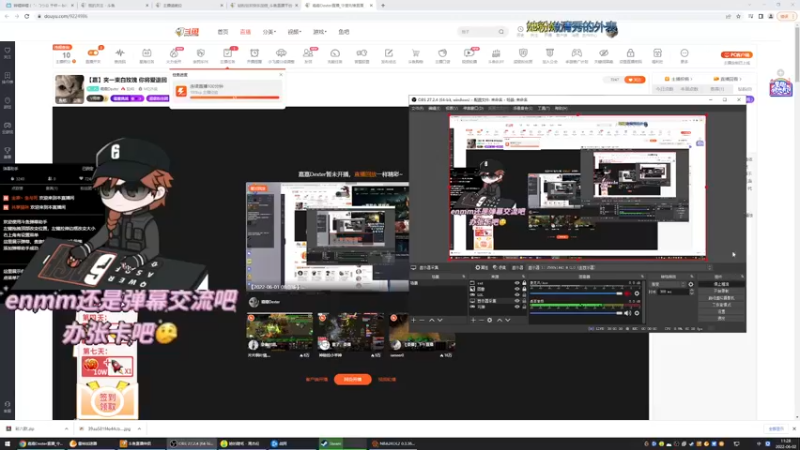Mute desktop audio speaker in OBS mixer
The height and width of the screenshot is (450, 800).
tap(628, 313)
